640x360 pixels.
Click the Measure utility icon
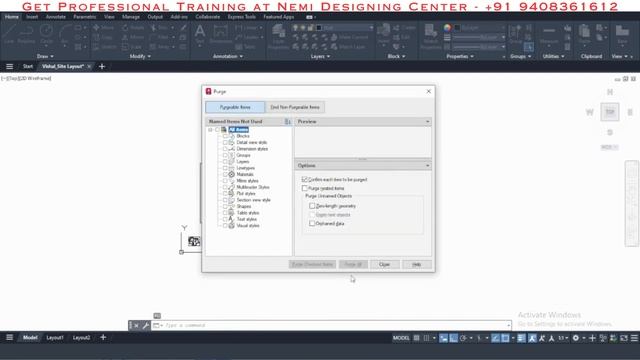click(x=549, y=34)
